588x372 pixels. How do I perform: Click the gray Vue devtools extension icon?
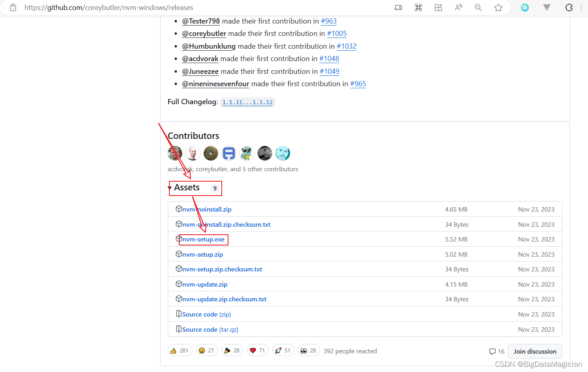click(547, 8)
